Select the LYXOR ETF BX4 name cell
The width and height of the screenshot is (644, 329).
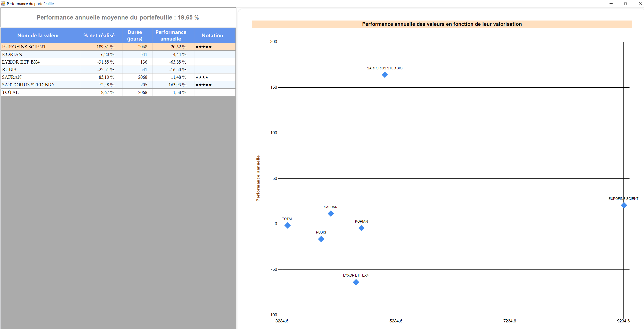click(x=41, y=62)
